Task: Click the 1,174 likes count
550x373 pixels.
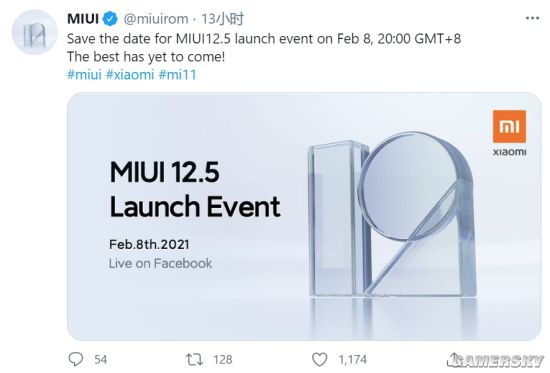Action: click(353, 359)
